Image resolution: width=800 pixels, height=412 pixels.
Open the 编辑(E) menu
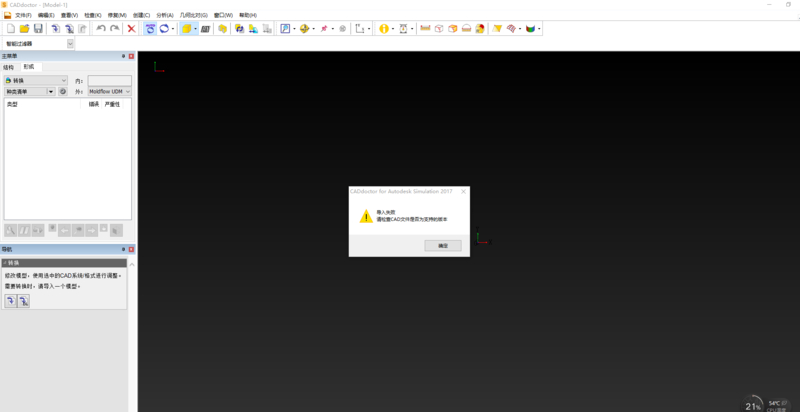tap(46, 15)
